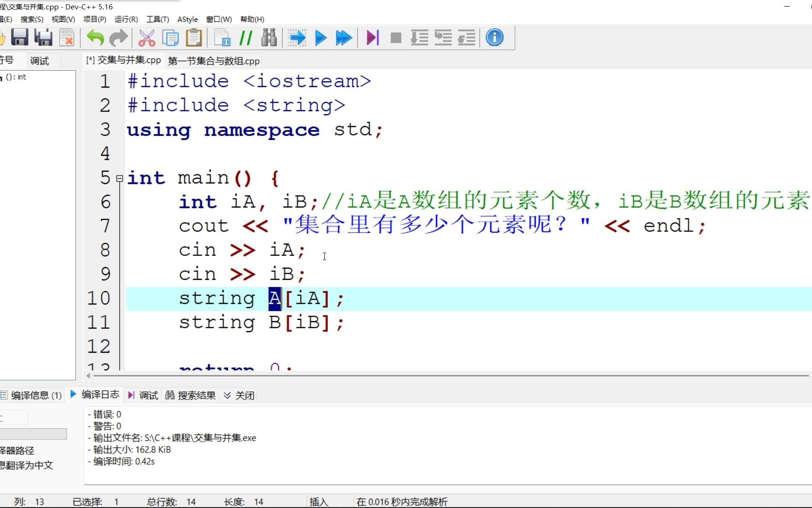The width and height of the screenshot is (812, 508).
Task: Open the 调试 bottom tab
Action: (x=143, y=395)
